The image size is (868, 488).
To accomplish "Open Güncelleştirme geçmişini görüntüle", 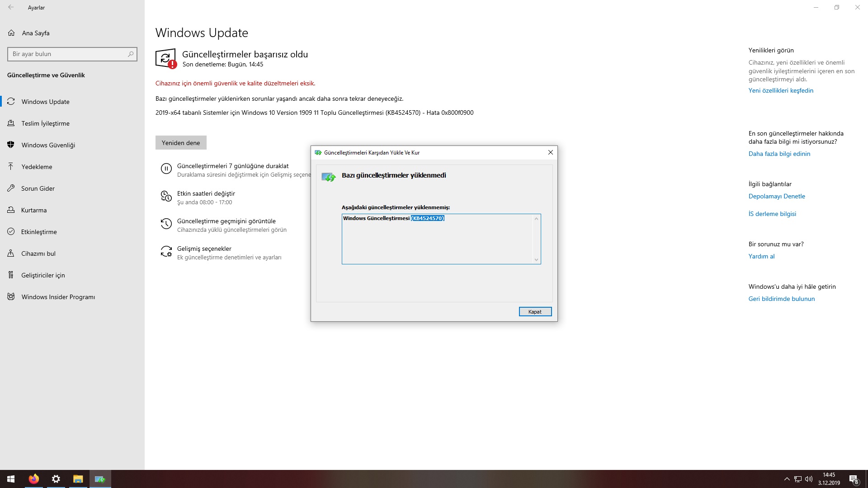I will (226, 221).
